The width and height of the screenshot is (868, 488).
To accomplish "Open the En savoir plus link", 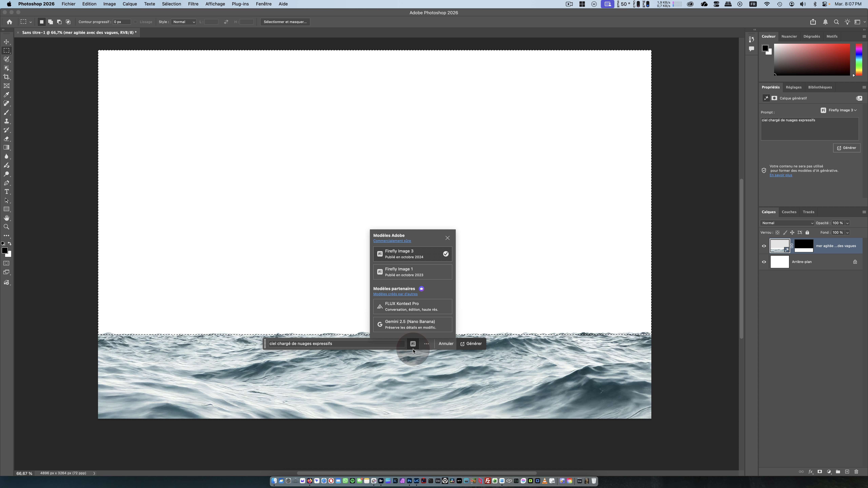I will 781,175.
